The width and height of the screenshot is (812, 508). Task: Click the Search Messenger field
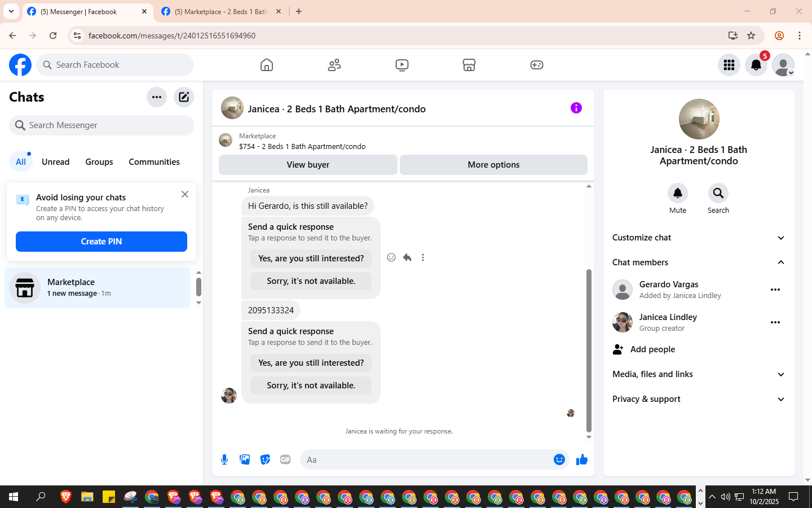coord(101,125)
